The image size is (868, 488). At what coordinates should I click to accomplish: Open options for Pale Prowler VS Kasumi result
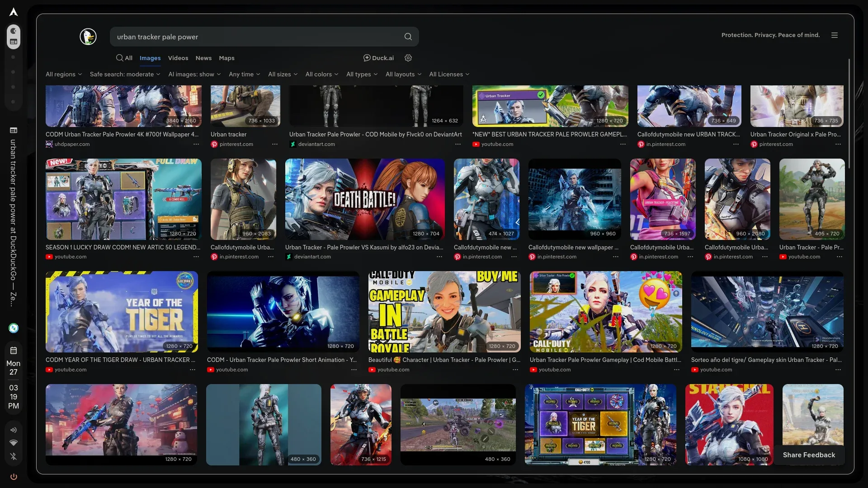click(439, 257)
